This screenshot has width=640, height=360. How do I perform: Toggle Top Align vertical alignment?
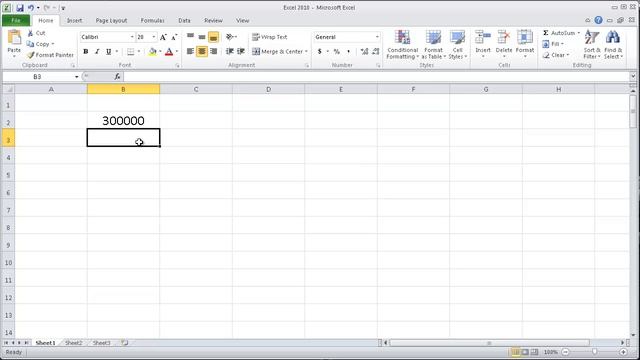[x=191, y=37]
